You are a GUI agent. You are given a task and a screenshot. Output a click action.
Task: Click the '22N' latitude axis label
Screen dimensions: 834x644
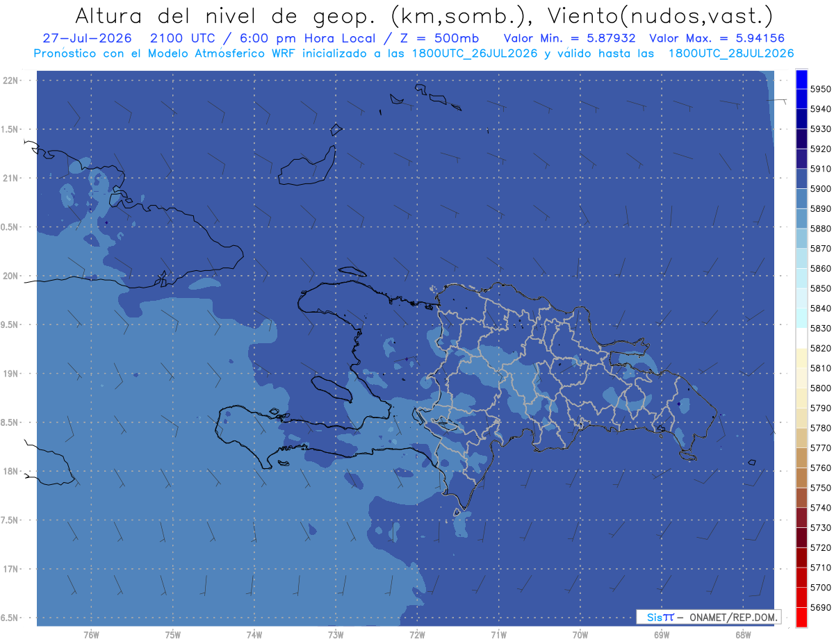pos(10,81)
